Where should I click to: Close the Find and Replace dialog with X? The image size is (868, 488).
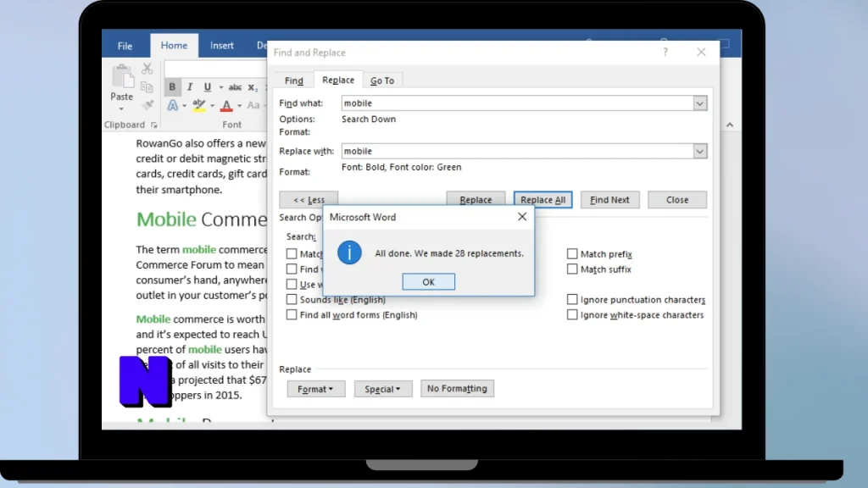[x=701, y=52]
